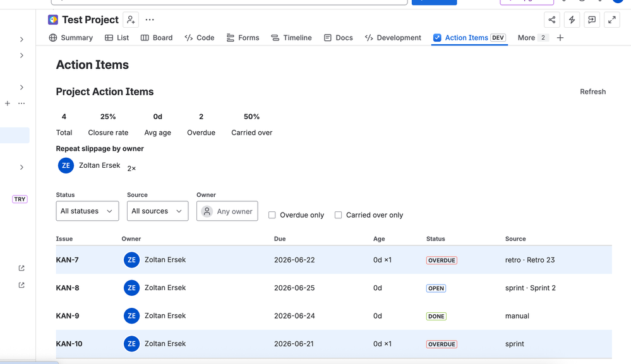Switch to the Board tab
631x364 pixels.
pyautogui.click(x=157, y=38)
